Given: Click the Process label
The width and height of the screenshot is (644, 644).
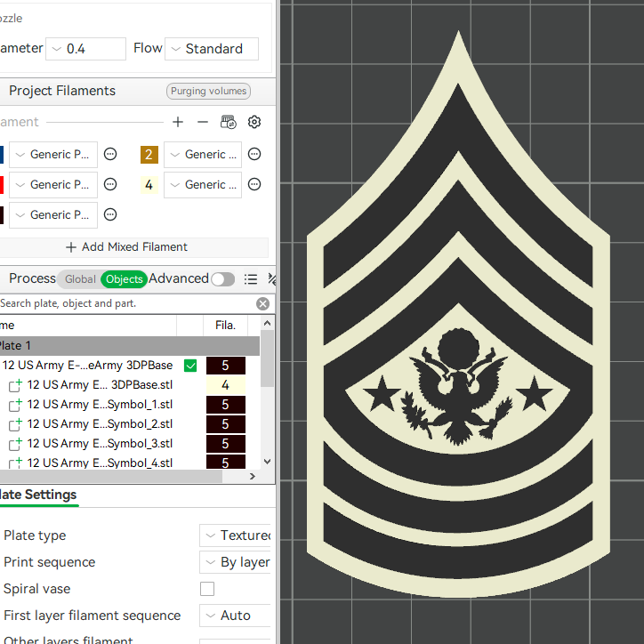Looking at the screenshot, I should (x=32, y=278).
